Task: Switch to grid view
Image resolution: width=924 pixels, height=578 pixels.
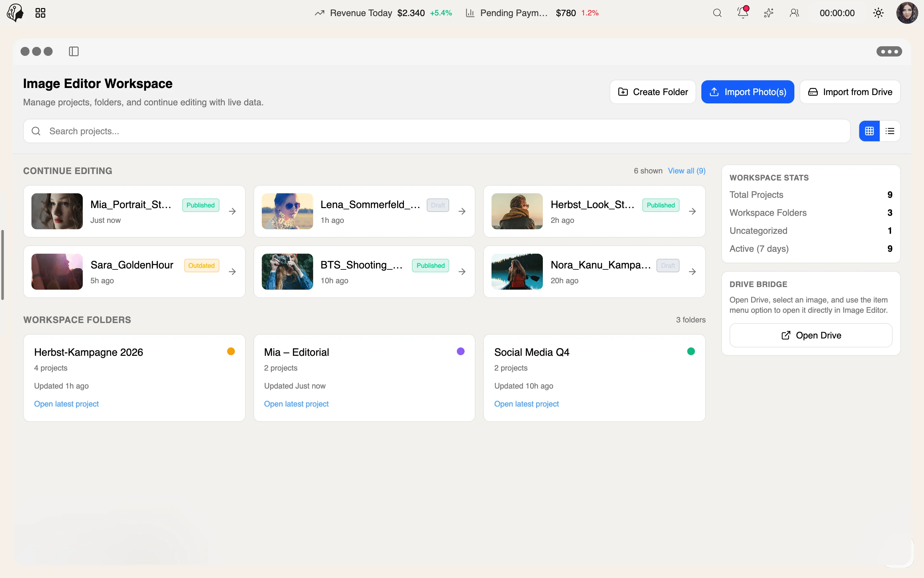Action: tap(869, 131)
